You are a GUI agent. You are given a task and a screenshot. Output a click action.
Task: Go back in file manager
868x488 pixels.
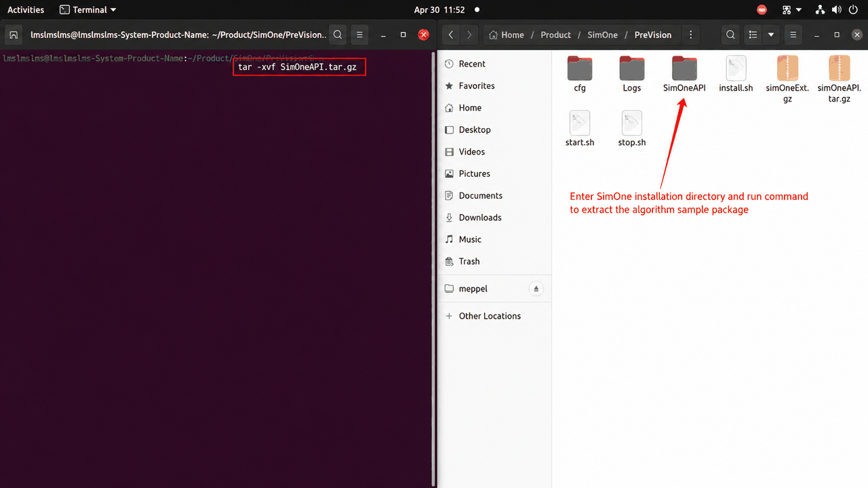point(451,35)
